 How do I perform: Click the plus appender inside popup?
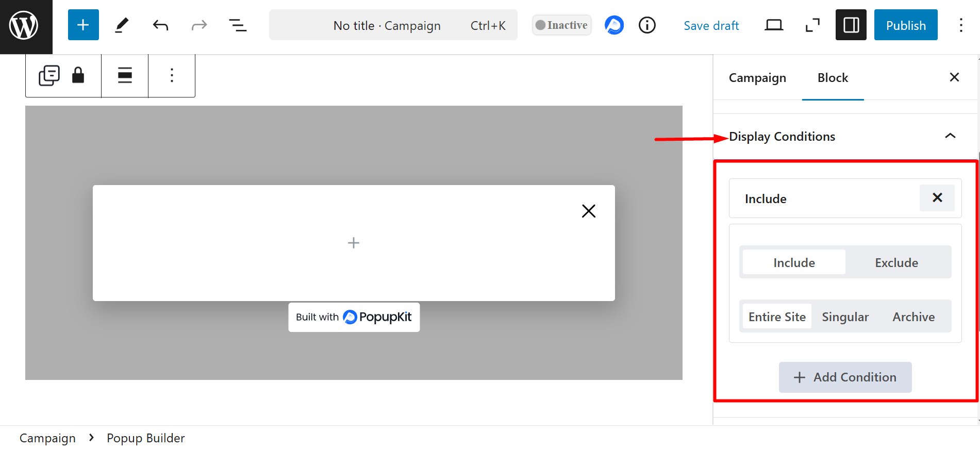(354, 243)
